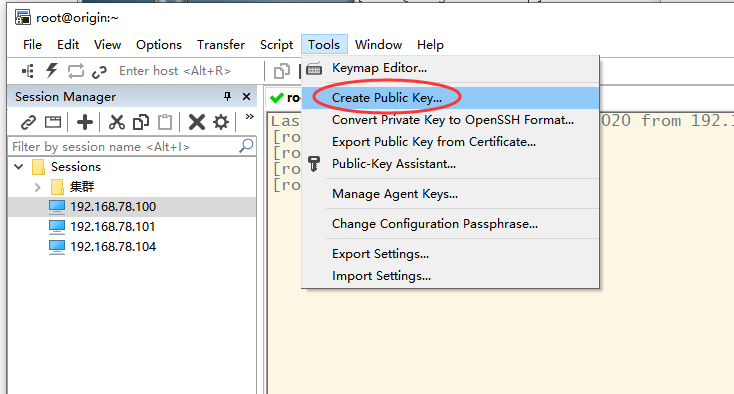Delete session using the X icon
The width and height of the screenshot is (734, 394).
pyautogui.click(x=197, y=122)
